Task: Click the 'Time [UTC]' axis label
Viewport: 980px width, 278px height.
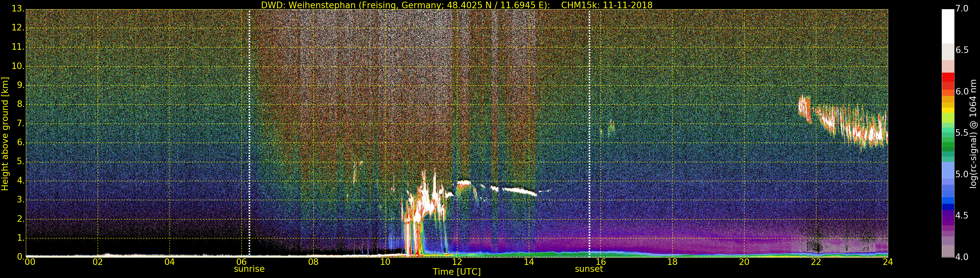Action: point(457,272)
